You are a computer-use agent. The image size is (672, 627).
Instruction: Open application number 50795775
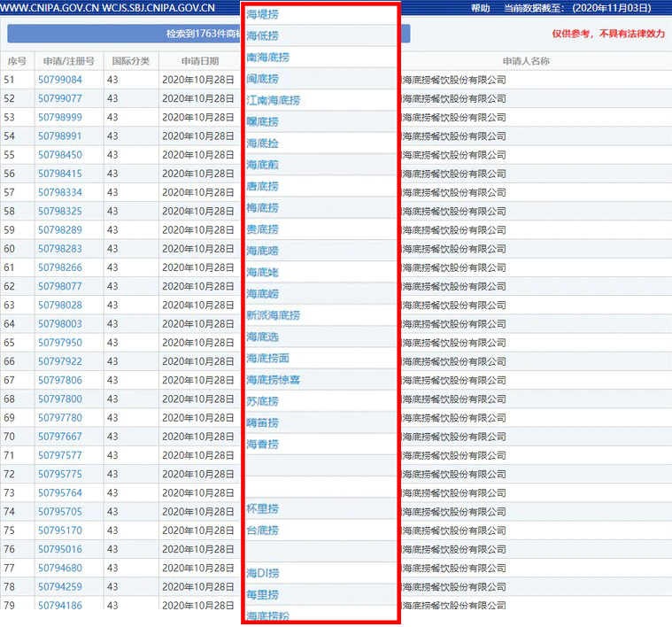coord(60,474)
